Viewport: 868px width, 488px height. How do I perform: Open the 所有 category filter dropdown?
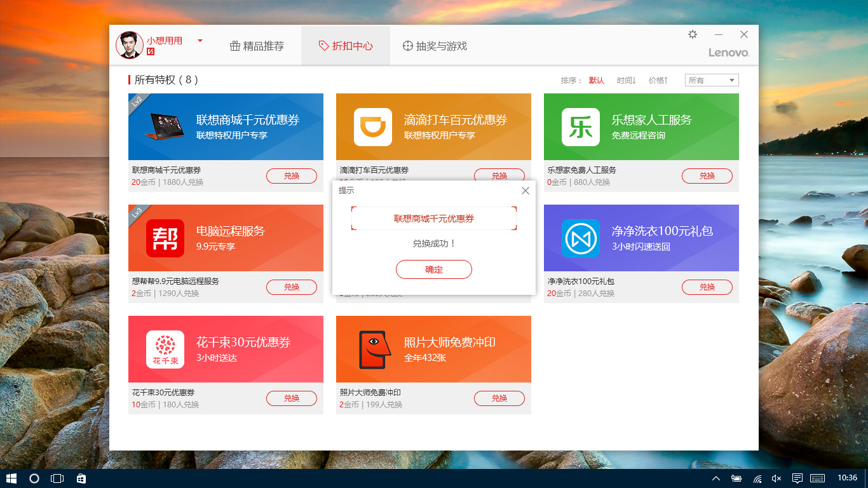(712, 80)
